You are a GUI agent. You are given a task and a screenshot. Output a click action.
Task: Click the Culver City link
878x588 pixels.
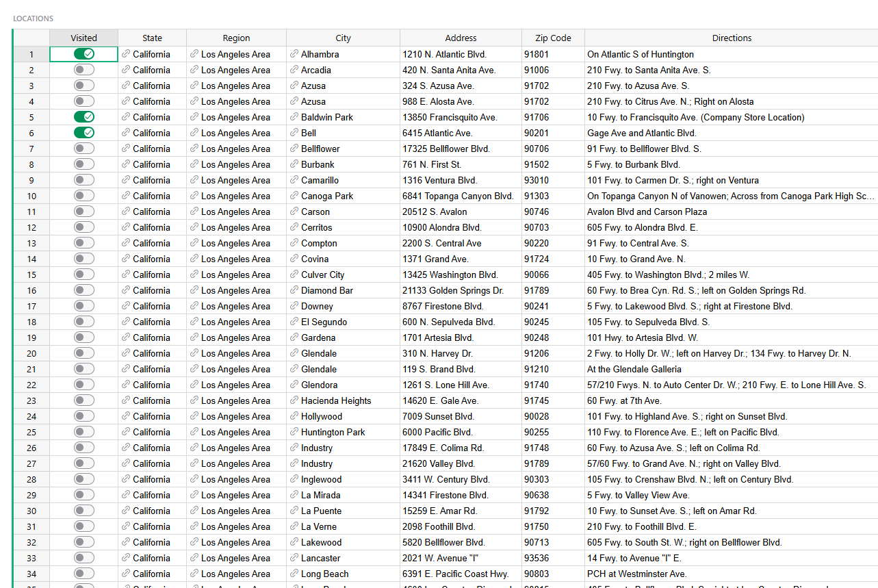[323, 274]
